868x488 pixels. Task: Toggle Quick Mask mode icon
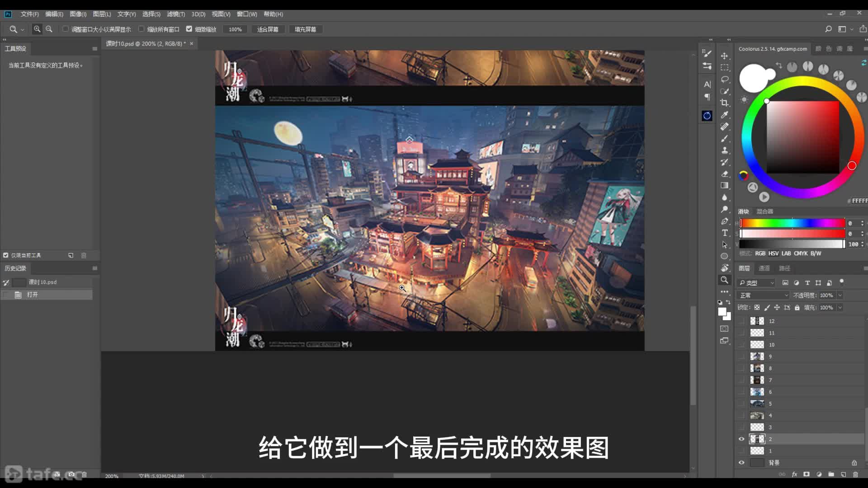click(724, 328)
